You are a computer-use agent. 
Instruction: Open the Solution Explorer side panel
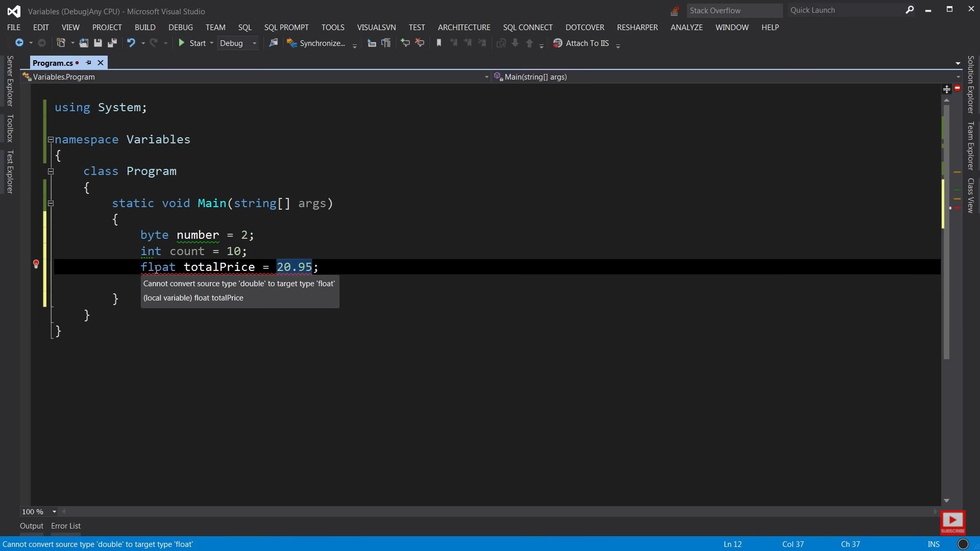[970, 84]
